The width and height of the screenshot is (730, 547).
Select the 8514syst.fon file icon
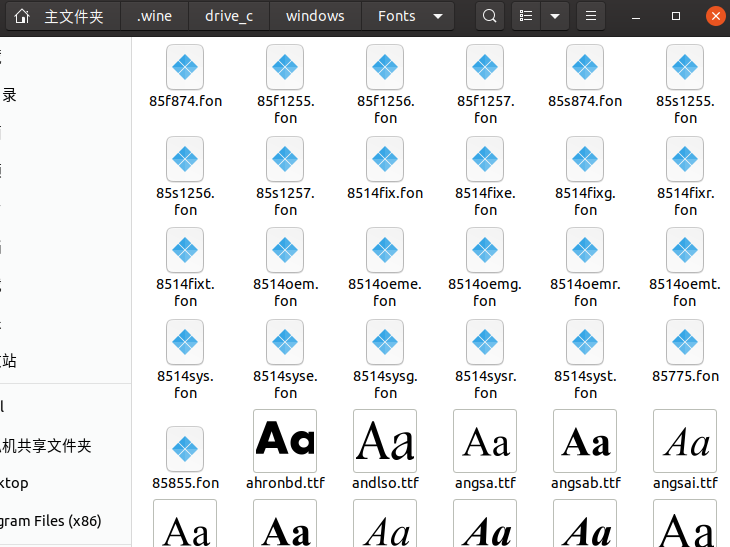pos(585,342)
